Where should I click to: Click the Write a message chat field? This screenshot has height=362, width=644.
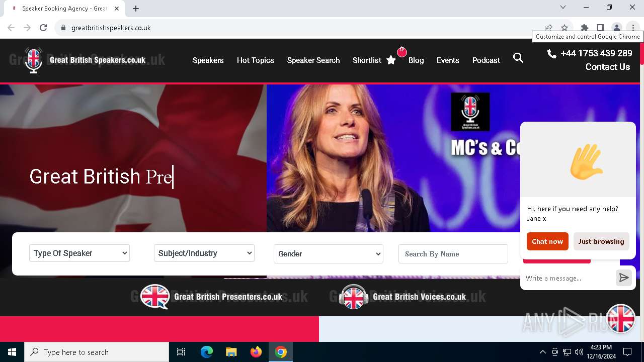pos(569,278)
